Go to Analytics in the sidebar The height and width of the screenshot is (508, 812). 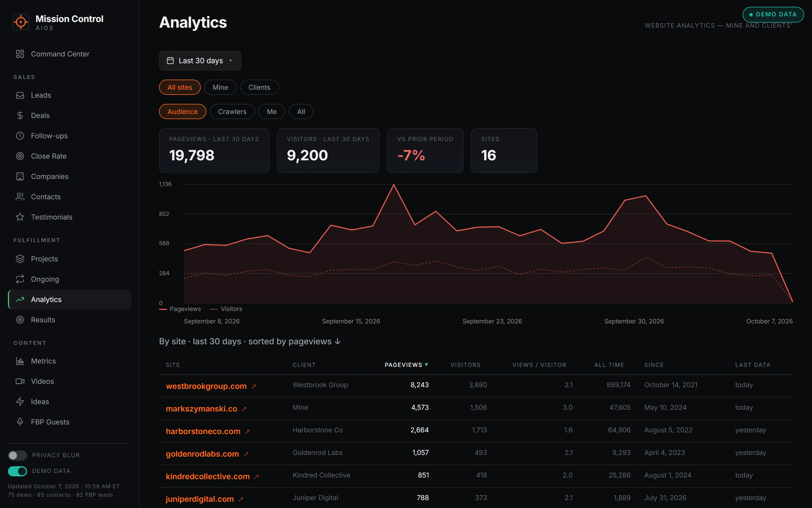70,299
